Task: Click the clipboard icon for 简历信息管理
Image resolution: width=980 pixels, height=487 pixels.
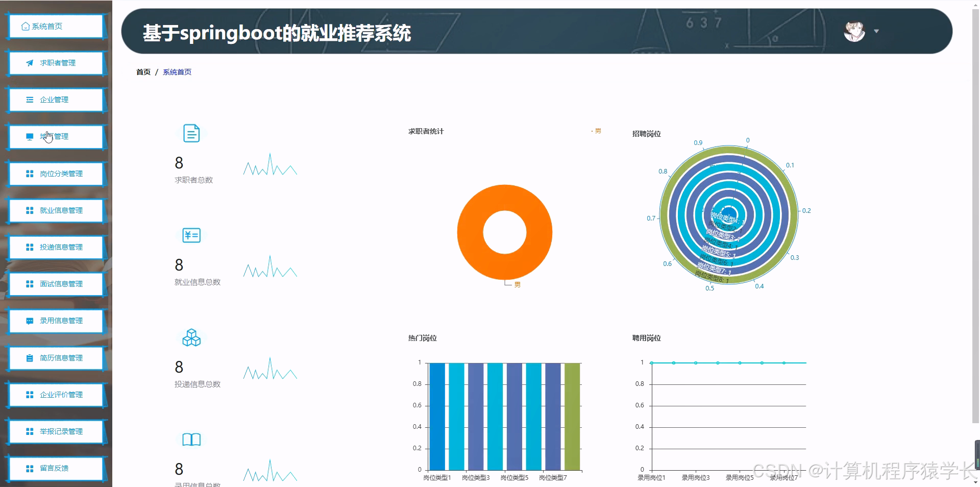Action: 30,358
